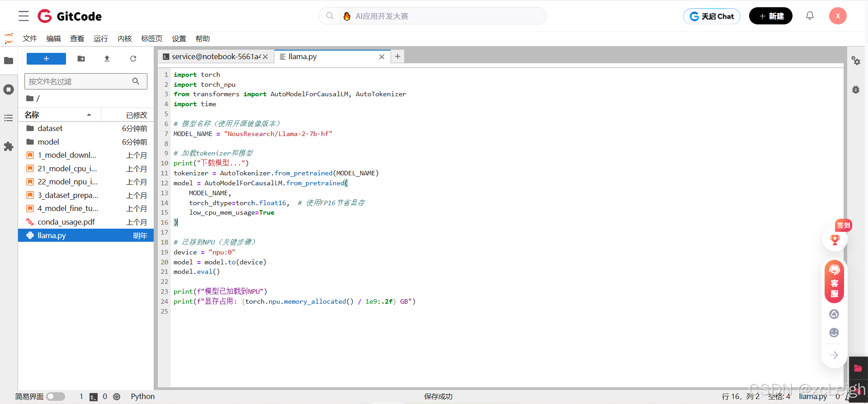Open the 22_model_npu_i... notebook
This screenshot has height=404, width=868.
[86, 182]
